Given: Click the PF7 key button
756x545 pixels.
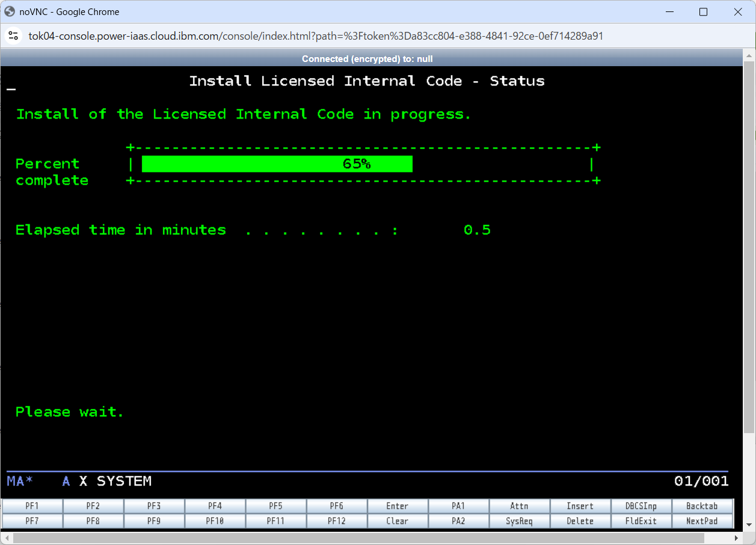Looking at the screenshot, I should [x=32, y=521].
